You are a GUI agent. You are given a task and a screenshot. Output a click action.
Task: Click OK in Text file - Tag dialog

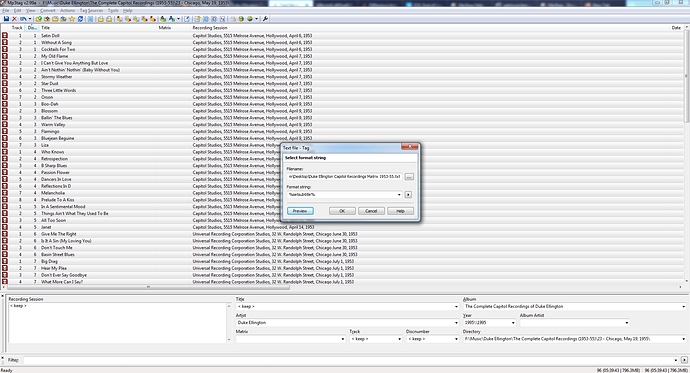342,211
